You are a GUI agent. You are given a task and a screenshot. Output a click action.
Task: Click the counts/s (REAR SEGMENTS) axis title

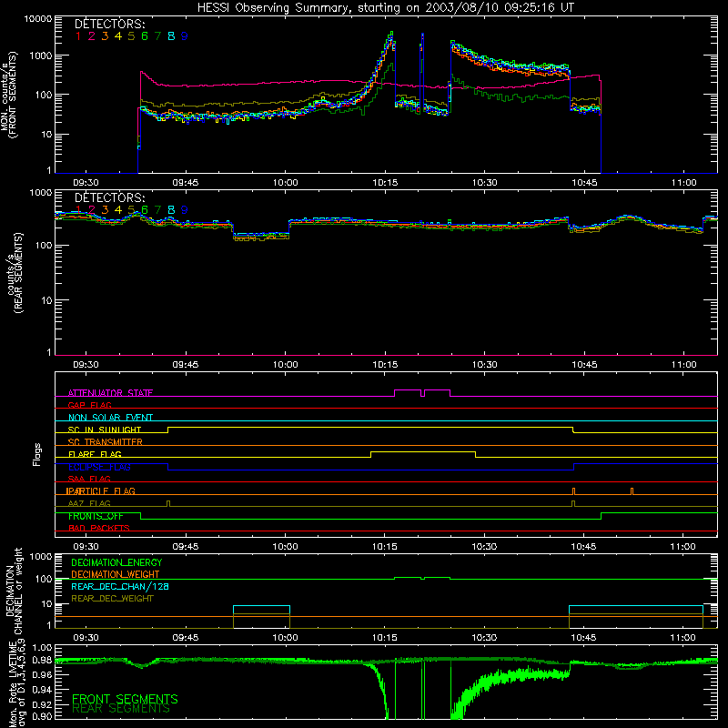(15, 273)
